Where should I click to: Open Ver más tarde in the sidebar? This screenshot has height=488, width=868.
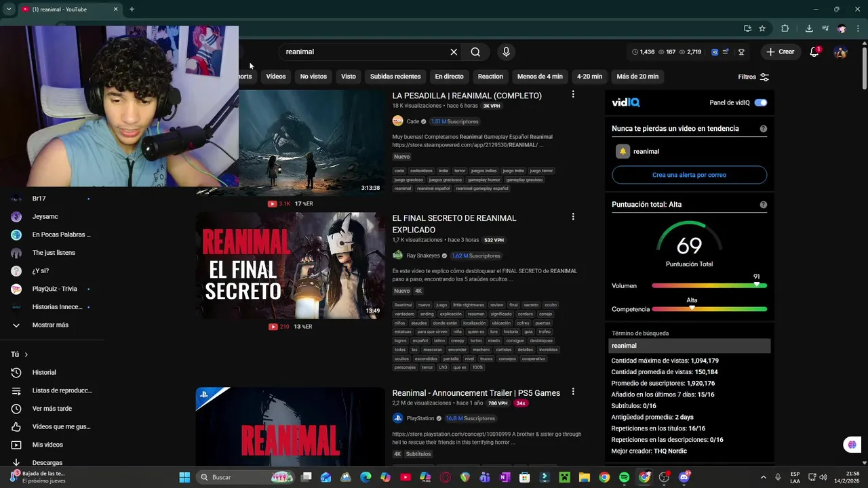52,409
